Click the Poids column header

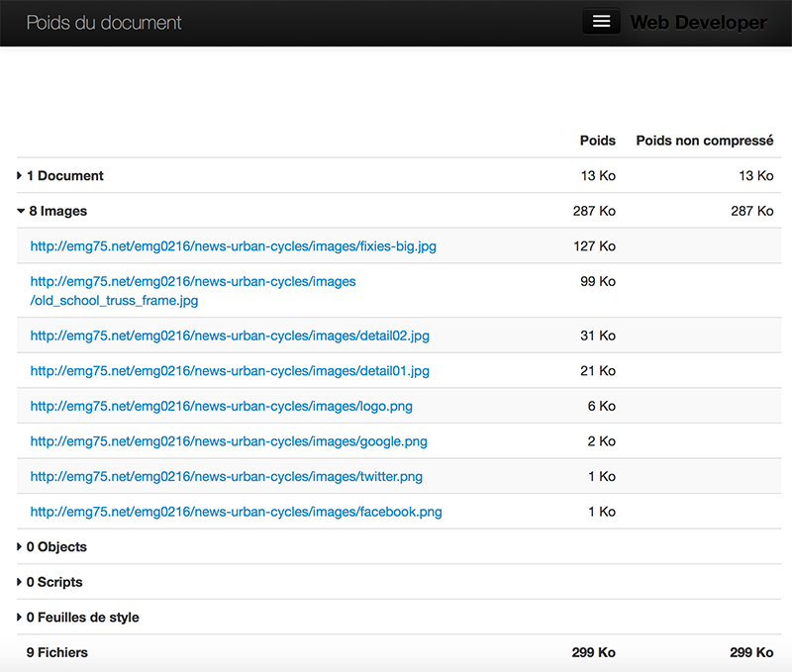[598, 141]
